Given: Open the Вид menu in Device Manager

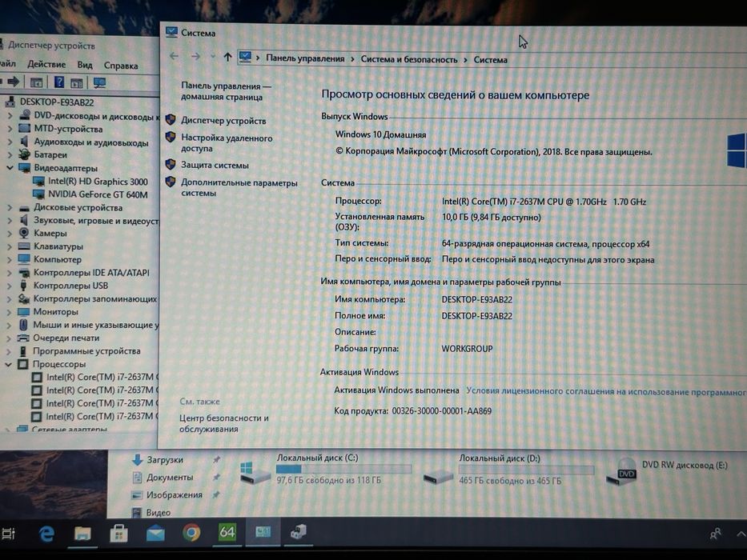Looking at the screenshot, I should click(85, 65).
